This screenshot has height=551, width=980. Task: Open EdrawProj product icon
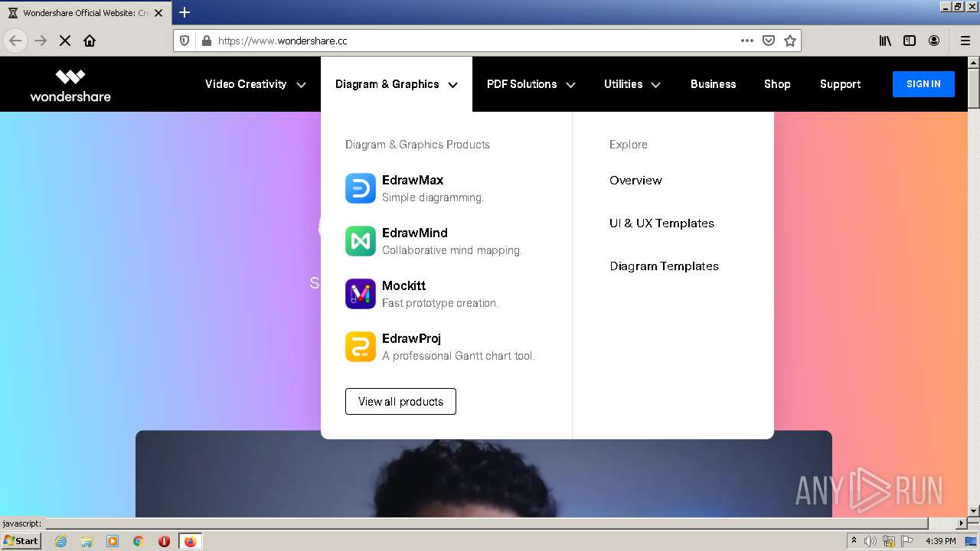360,347
